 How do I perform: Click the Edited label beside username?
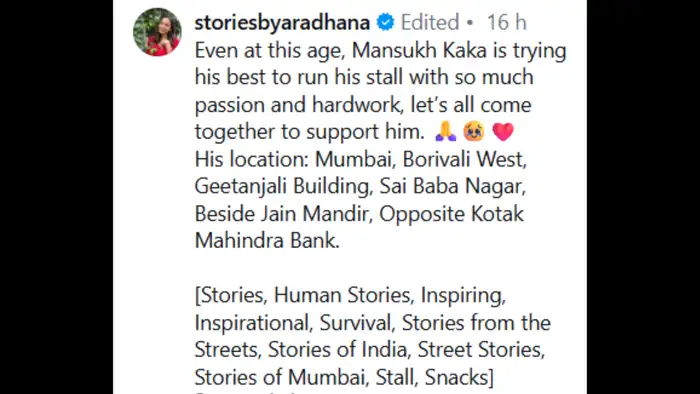point(430,22)
